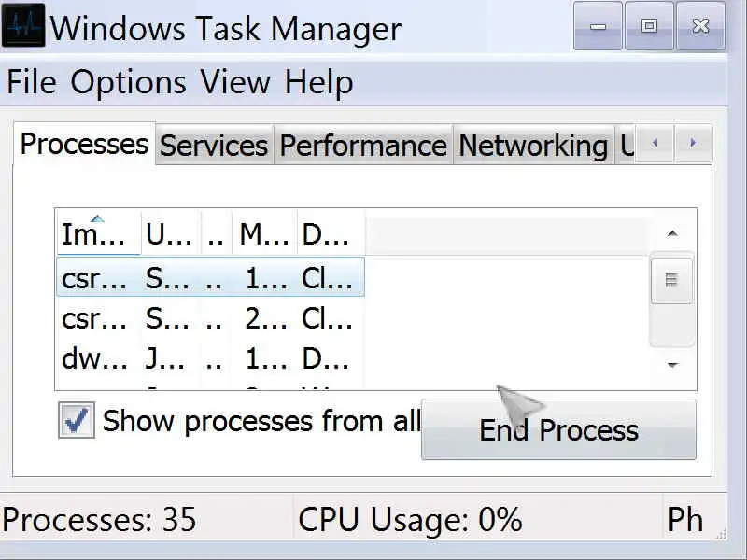Switch to the Networking tab

click(533, 146)
